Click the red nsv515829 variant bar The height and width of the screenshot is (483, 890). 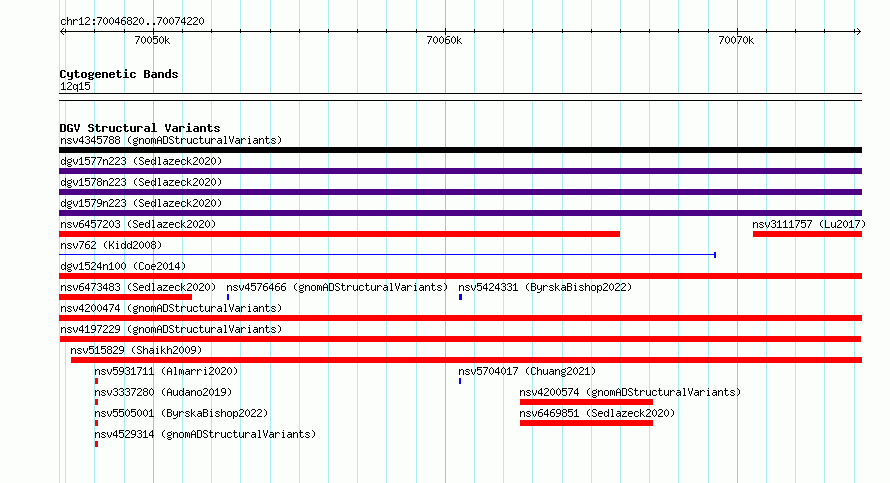click(x=467, y=360)
